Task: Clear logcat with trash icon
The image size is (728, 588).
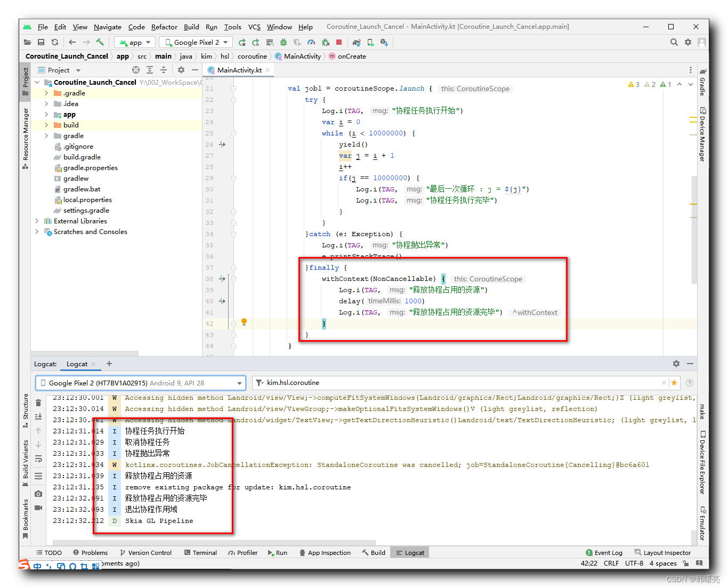Action: pyautogui.click(x=38, y=402)
